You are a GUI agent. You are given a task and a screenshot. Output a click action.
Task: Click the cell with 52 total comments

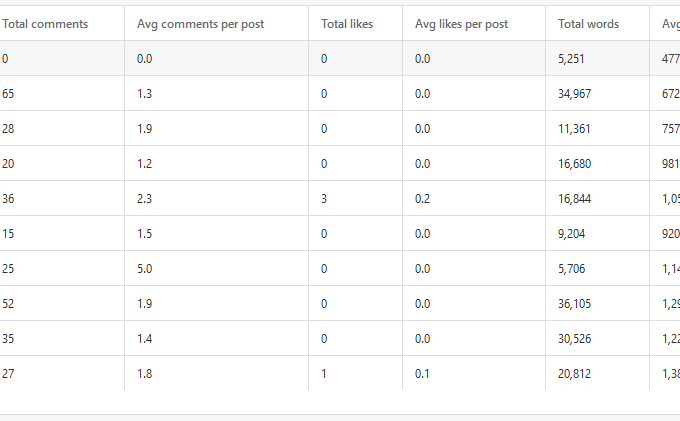coord(9,304)
